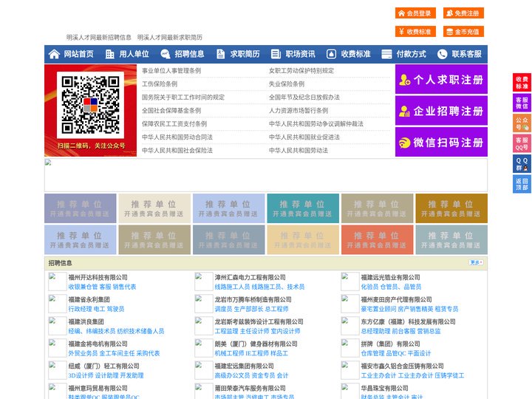Screen dimensions: 532x399
Task: Click the QR code image
Action: click(x=90, y=105)
